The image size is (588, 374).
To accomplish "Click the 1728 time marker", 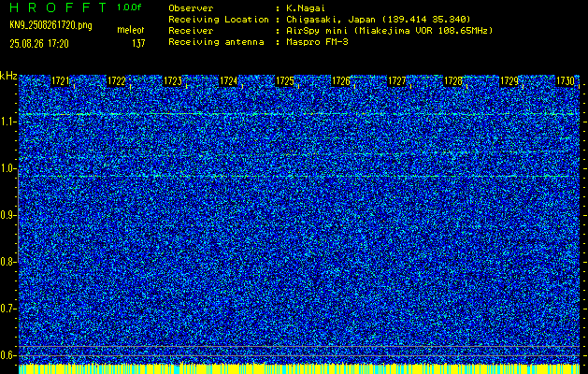I will click(453, 81).
